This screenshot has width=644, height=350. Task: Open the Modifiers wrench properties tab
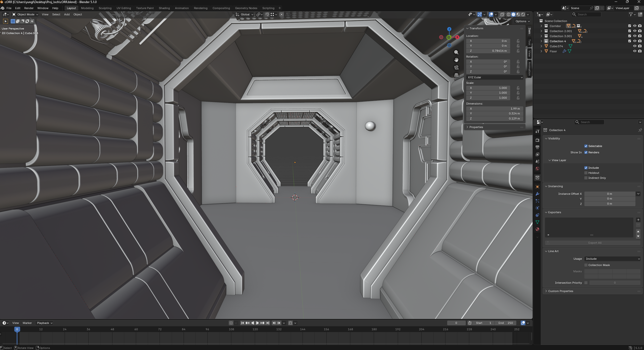click(x=537, y=194)
